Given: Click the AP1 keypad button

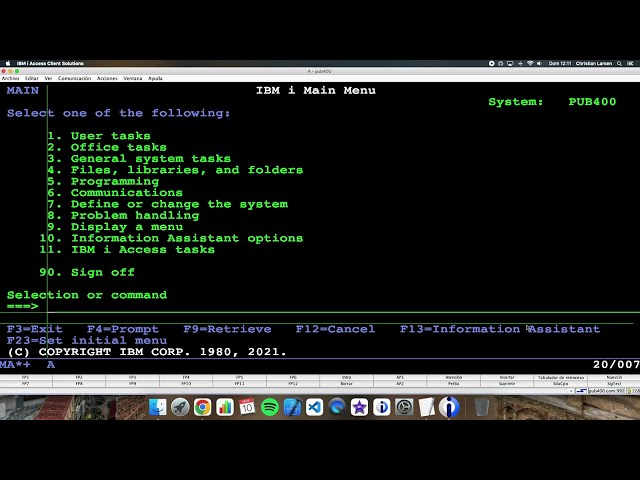Looking at the screenshot, I should pyautogui.click(x=400, y=378).
